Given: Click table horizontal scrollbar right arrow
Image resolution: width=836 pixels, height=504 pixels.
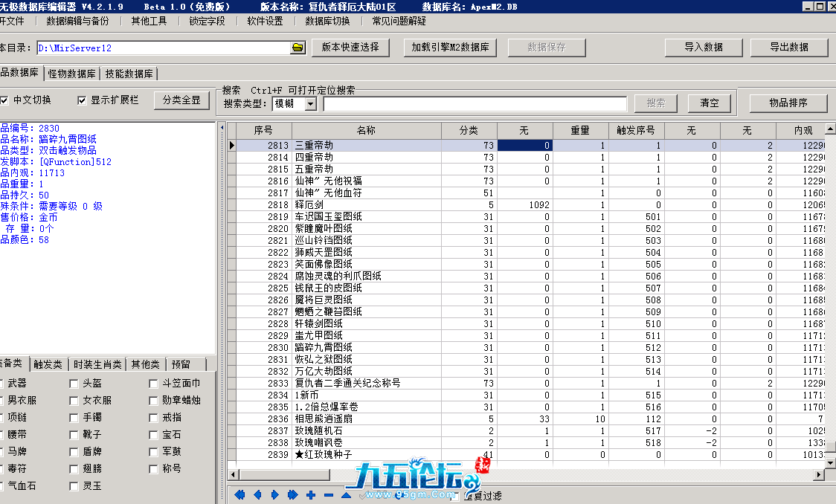Looking at the screenshot, I should 819,474.
